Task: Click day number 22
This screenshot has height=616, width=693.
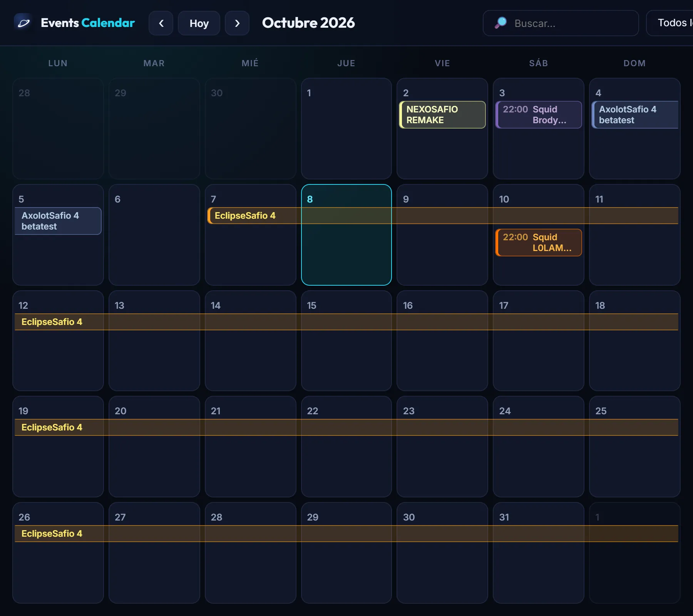Action: 313,411
